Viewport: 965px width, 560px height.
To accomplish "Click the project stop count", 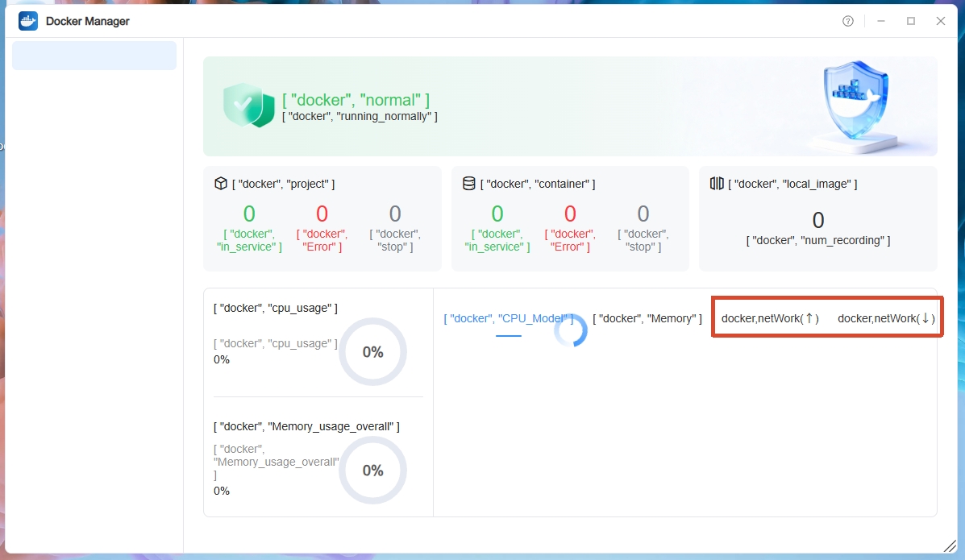I will pos(395,214).
